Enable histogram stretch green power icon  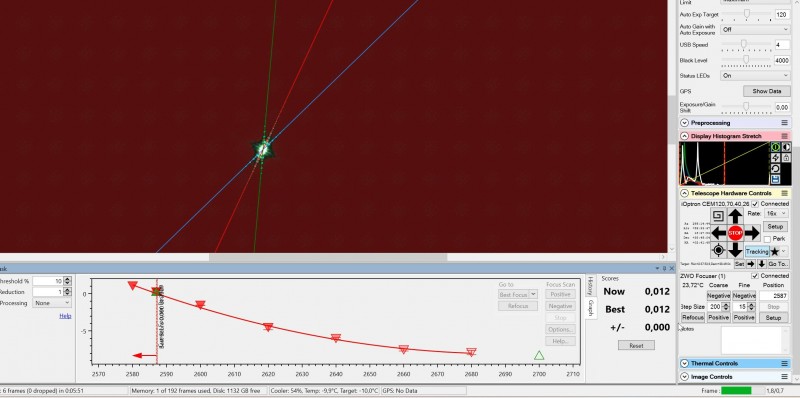pyautogui.click(x=775, y=147)
